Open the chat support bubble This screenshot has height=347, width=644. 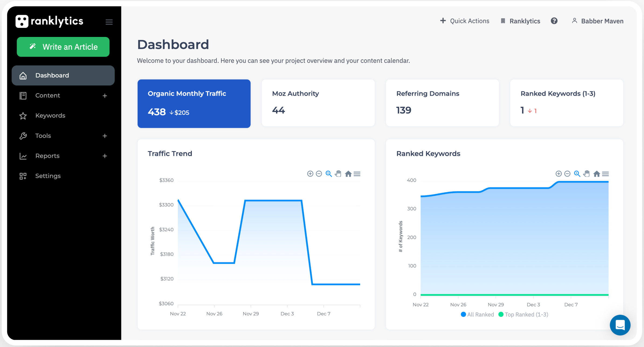pyautogui.click(x=620, y=325)
